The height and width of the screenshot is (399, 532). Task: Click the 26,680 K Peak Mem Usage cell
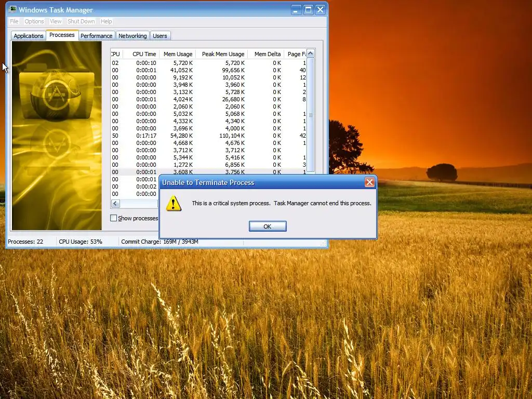point(233,99)
